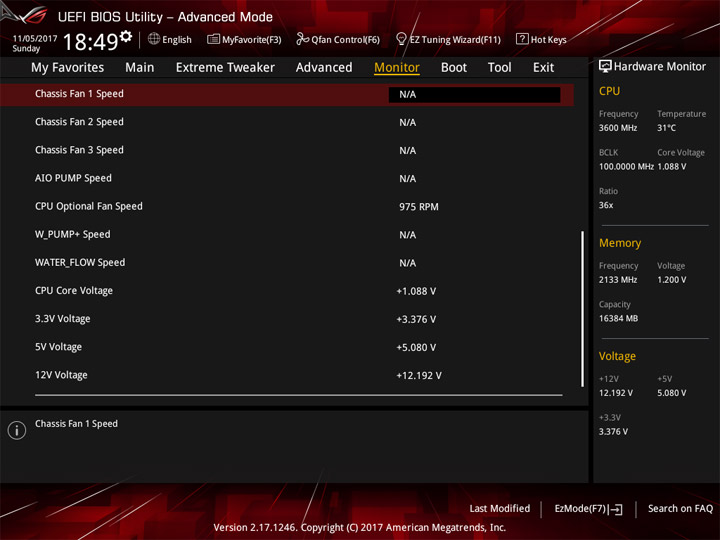720x540 pixels.
Task: Switch to the Tool tab
Action: coord(500,68)
